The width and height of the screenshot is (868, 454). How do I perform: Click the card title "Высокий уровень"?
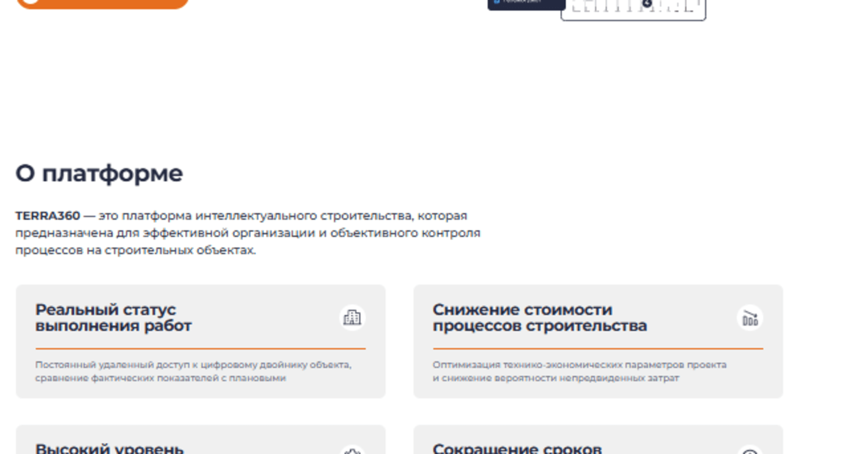click(110, 448)
